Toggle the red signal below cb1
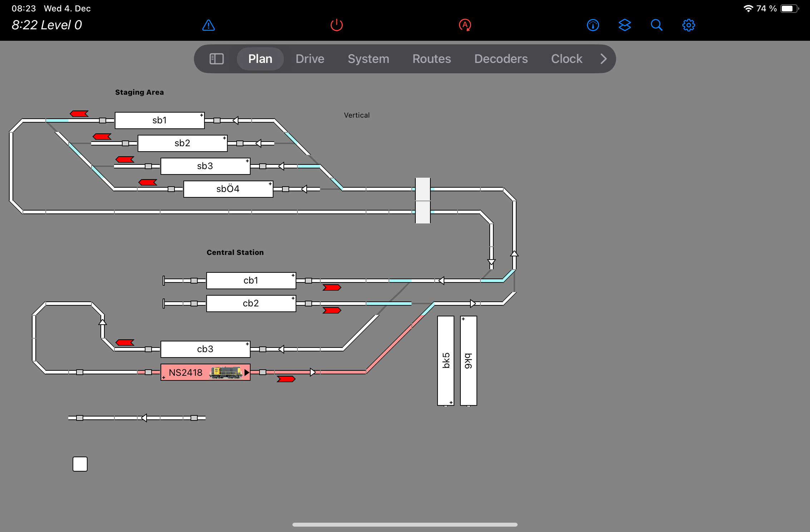Image resolution: width=810 pixels, height=532 pixels. coord(332,287)
